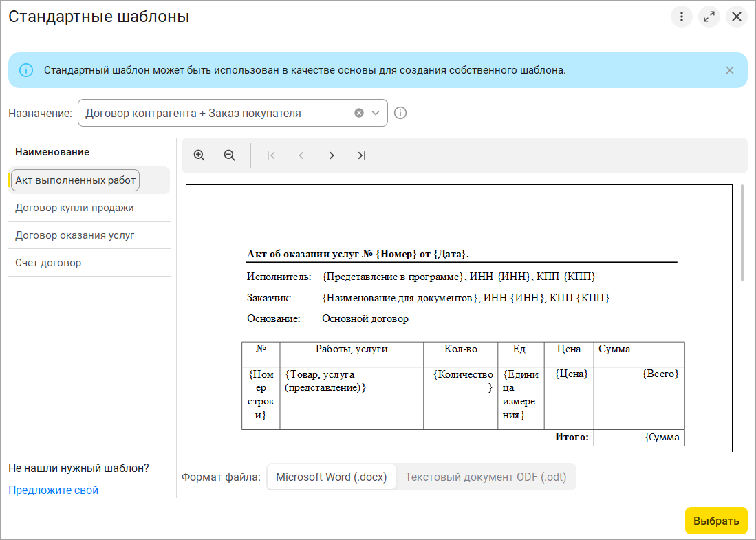Clear the Назначение field value
Image resolution: width=756 pixels, height=540 pixels.
pyautogui.click(x=358, y=113)
